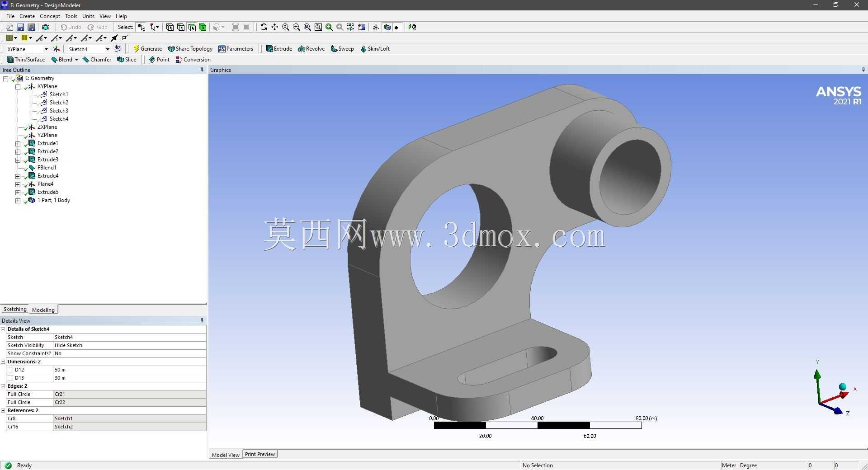Enable the edge selection filter
The width and height of the screenshot is (868, 470).
click(x=181, y=27)
